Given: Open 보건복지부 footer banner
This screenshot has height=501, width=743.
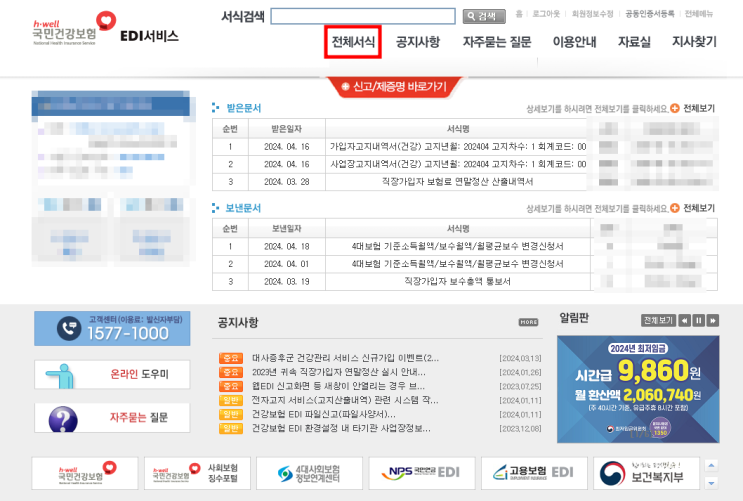Looking at the screenshot, I should pos(646,473).
